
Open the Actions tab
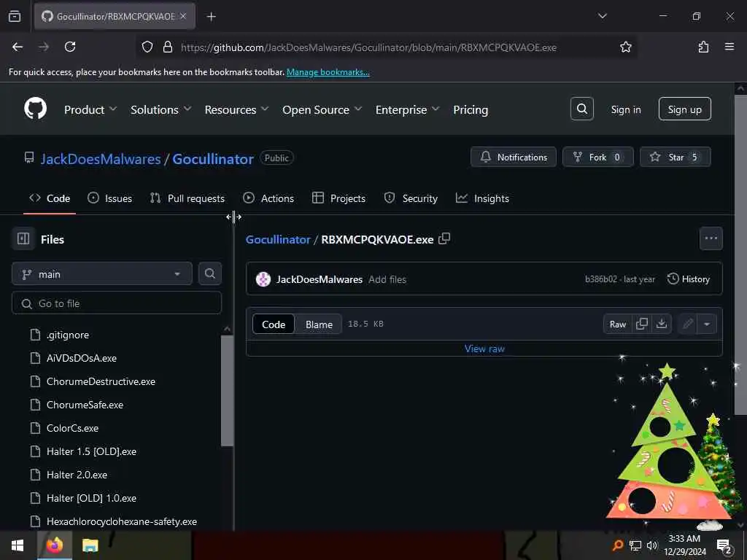pyautogui.click(x=268, y=198)
